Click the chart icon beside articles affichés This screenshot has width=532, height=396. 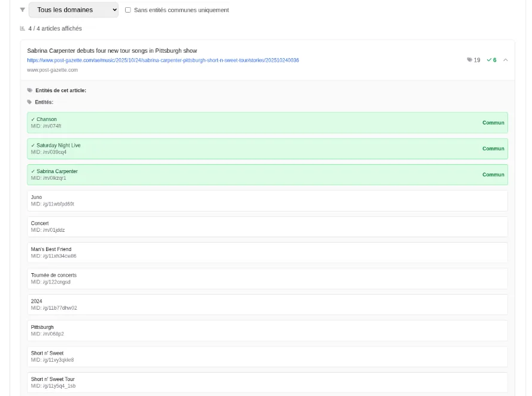[x=22, y=29]
